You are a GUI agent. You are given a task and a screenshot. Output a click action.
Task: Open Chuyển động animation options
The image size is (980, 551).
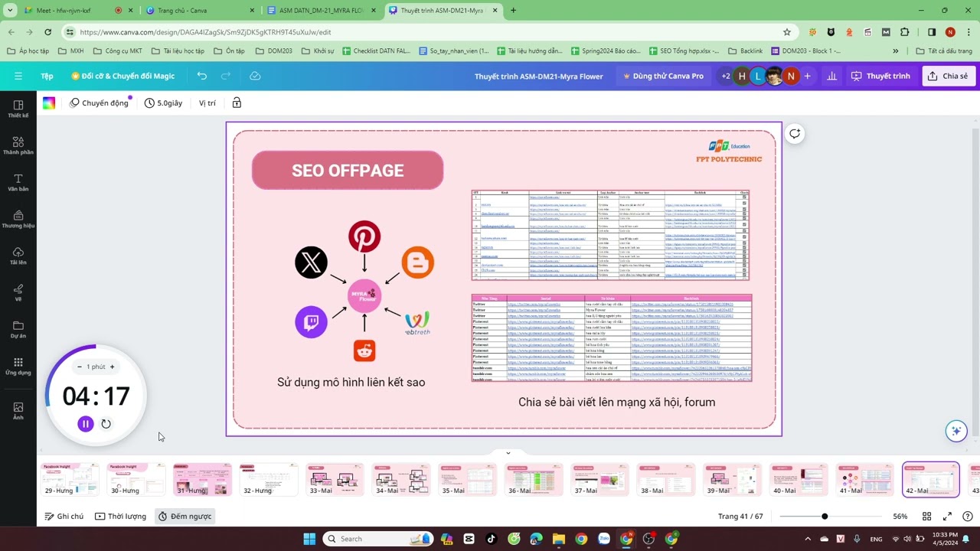click(x=99, y=103)
